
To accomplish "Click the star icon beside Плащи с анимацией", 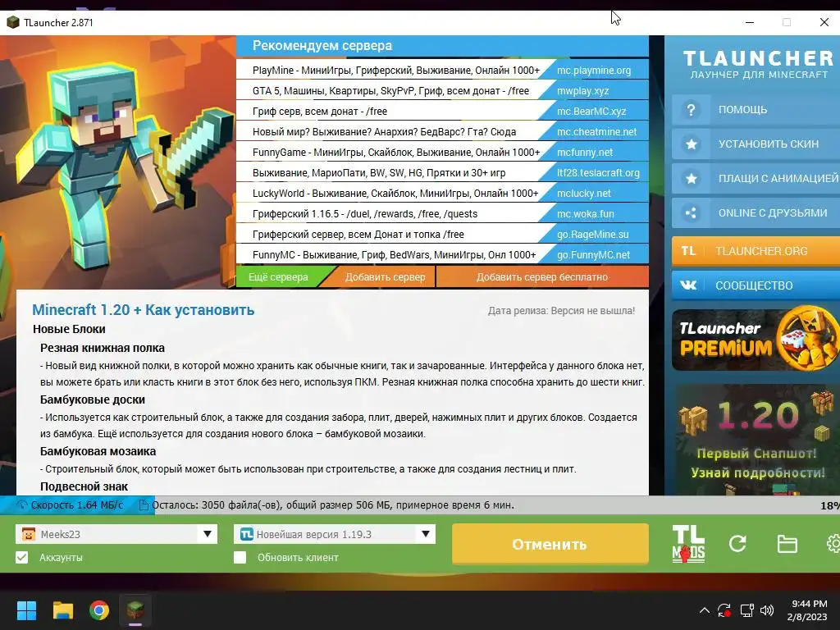I will [691, 178].
